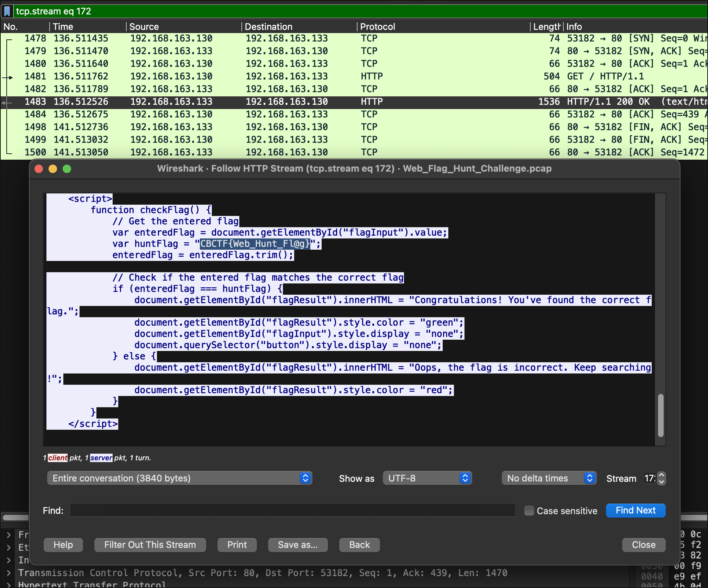Image resolution: width=708 pixels, height=588 pixels.
Task: Expand the Hypertext Transfer Protocol tree row
Action: pyautogui.click(x=8, y=584)
